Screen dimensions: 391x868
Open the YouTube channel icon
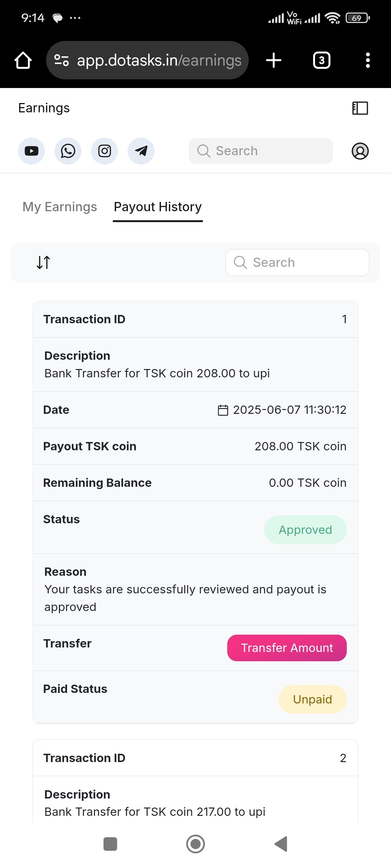(x=31, y=151)
